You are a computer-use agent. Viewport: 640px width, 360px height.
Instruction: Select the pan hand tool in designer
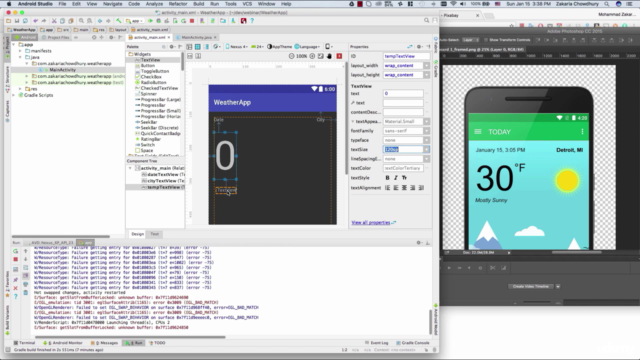coord(329,56)
